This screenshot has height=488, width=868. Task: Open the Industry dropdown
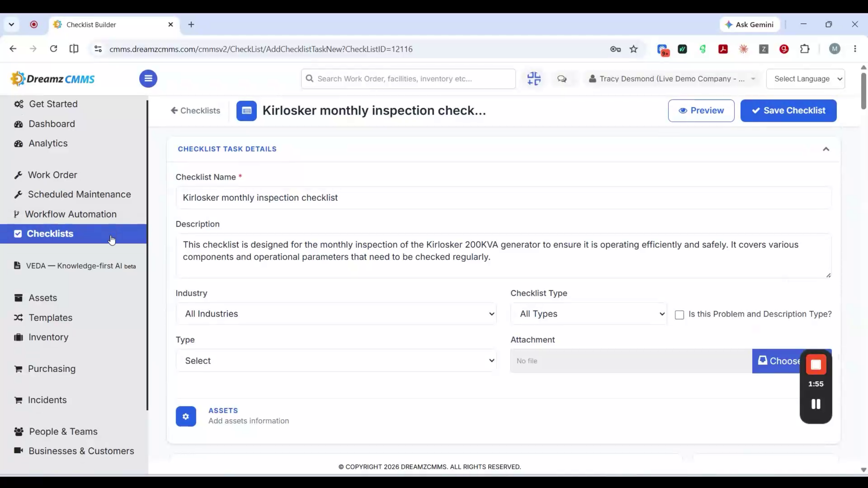coord(336,314)
